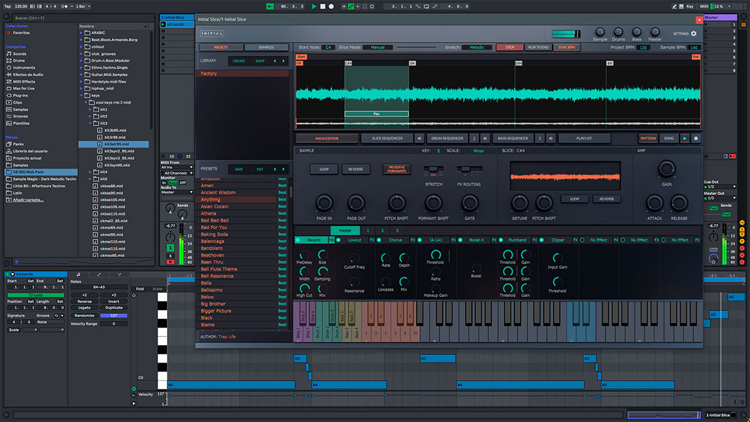The height and width of the screenshot is (422, 750).
Task: Click the Reverse button in Sample section
Action: pyautogui.click(x=355, y=169)
